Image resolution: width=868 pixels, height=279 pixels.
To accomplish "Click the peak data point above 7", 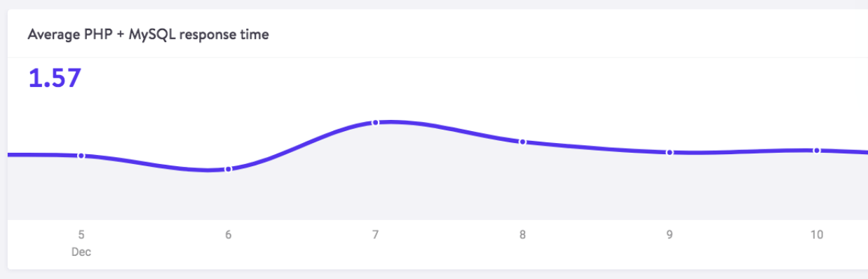I will (x=375, y=123).
